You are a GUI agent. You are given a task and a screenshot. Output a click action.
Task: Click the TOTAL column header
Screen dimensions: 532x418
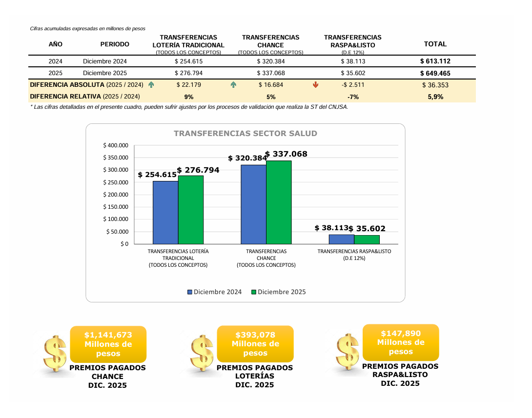pyautogui.click(x=435, y=44)
